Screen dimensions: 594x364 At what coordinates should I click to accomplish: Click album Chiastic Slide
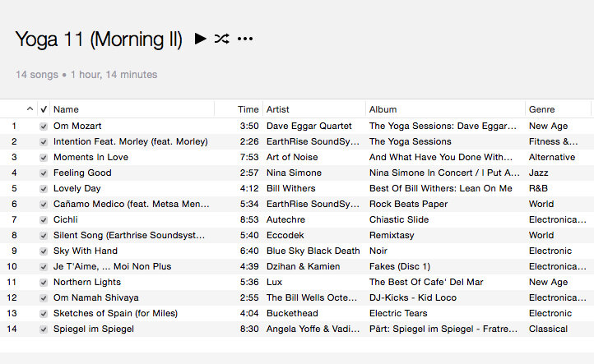click(x=399, y=219)
